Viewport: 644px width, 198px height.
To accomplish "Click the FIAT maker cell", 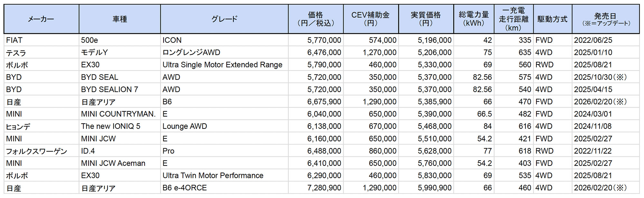I will tap(14, 40).
